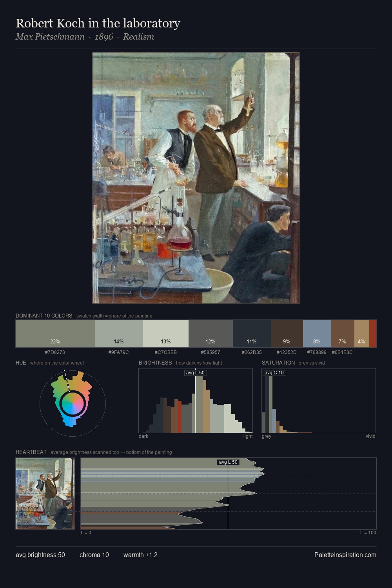Click the heartbeat painting thumbnail
Viewport: 392px width, 588px height.
pyautogui.click(x=45, y=494)
